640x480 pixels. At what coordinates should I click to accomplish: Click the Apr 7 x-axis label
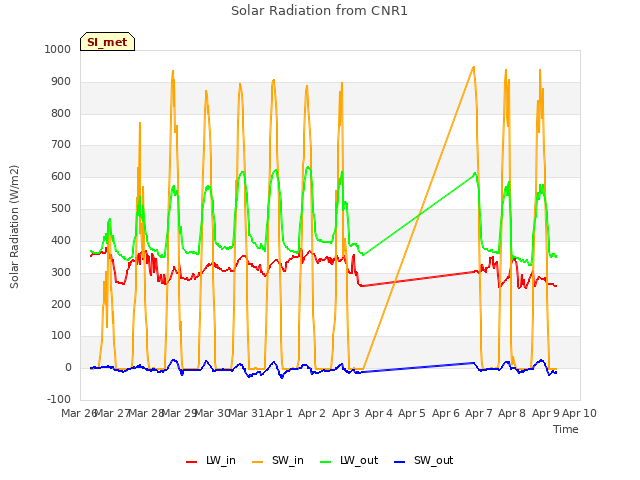tap(479, 413)
